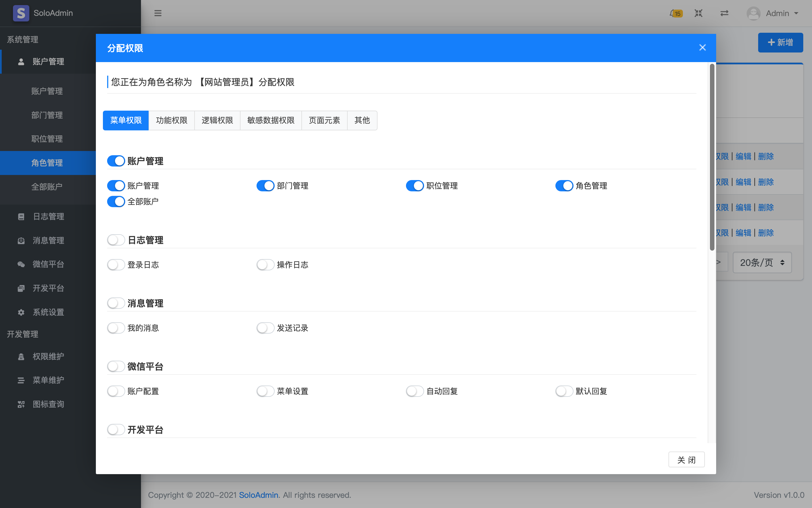Enable the 操作日志 switch
Screen dimensions: 812x508
(265, 264)
